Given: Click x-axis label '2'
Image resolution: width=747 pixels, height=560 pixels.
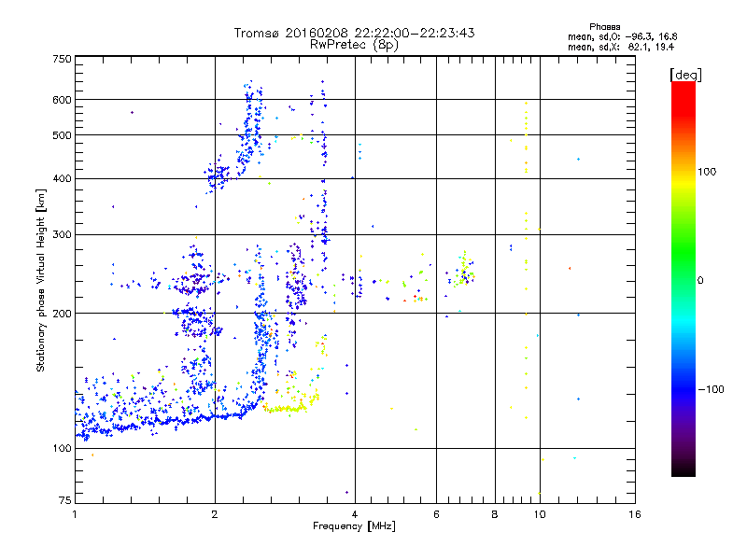Looking at the screenshot, I should pyautogui.click(x=215, y=514).
